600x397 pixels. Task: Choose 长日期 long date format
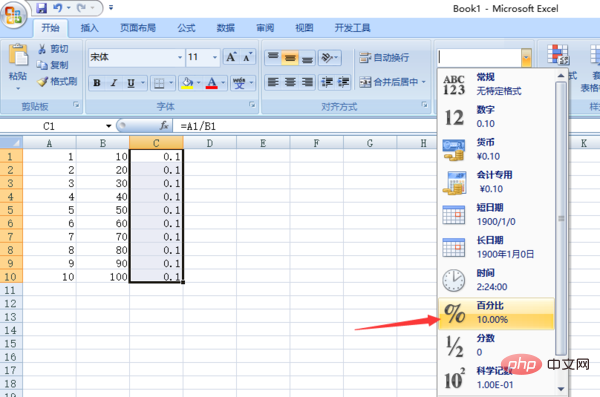[496, 247]
